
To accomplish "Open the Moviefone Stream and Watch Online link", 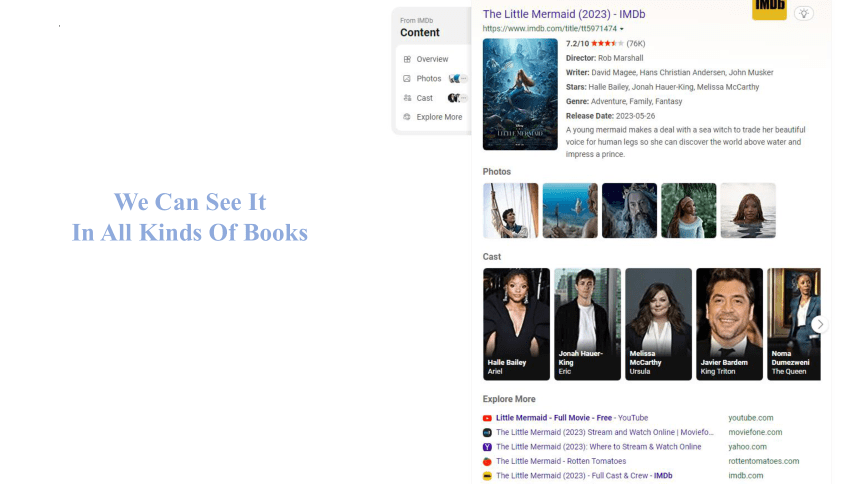I will click(605, 432).
